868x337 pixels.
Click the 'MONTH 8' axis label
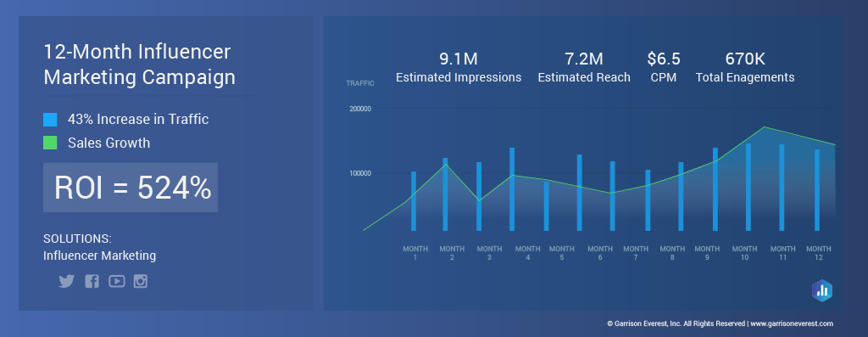(x=672, y=253)
